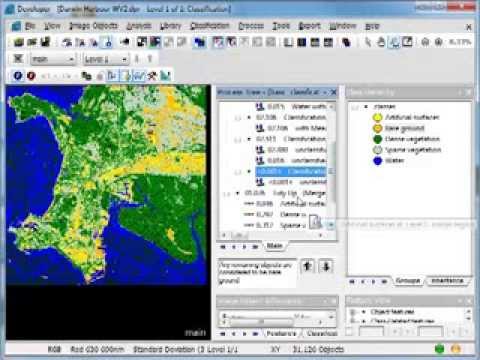This screenshot has height=360, width=480.
Task: Select the Bare ground orange class
Action: [398, 128]
